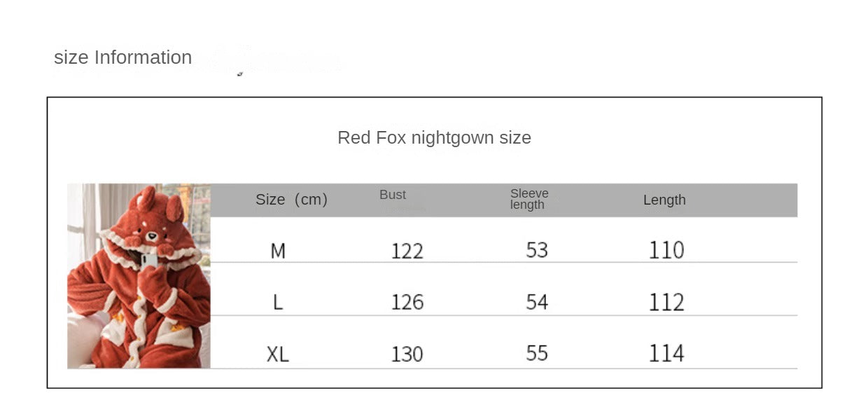Viewport: 868px width, 412px height.
Task: Click the 'Sleeve length' column header
Action: tap(528, 199)
